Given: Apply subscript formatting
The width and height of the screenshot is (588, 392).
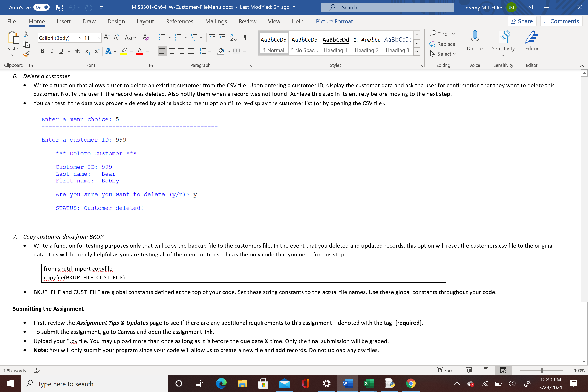Looking at the screenshot, I should tap(87, 51).
